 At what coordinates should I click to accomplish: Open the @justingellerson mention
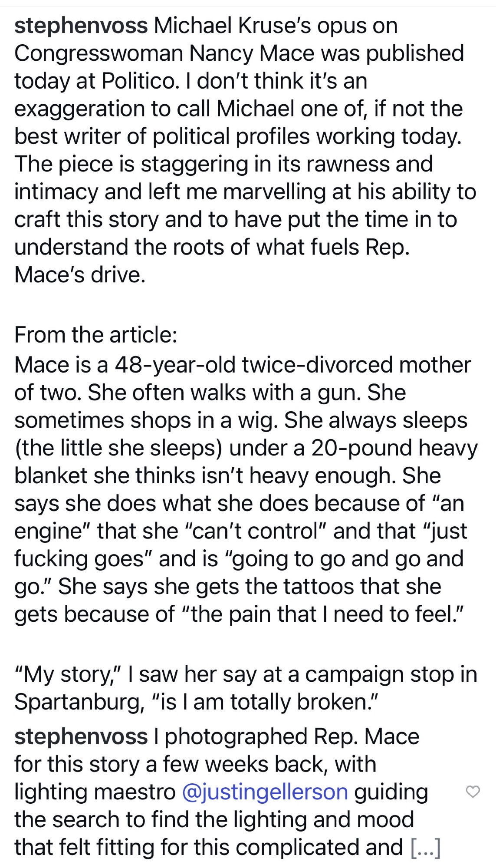(265, 792)
